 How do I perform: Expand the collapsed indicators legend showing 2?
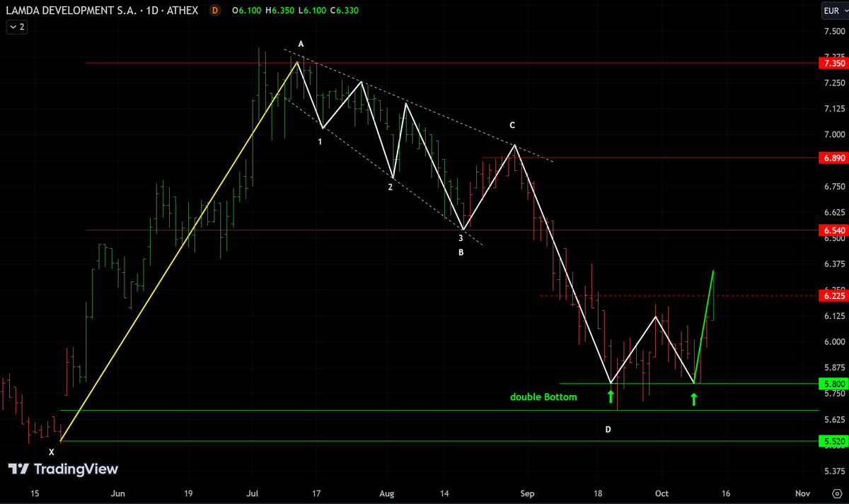[16, 27]
